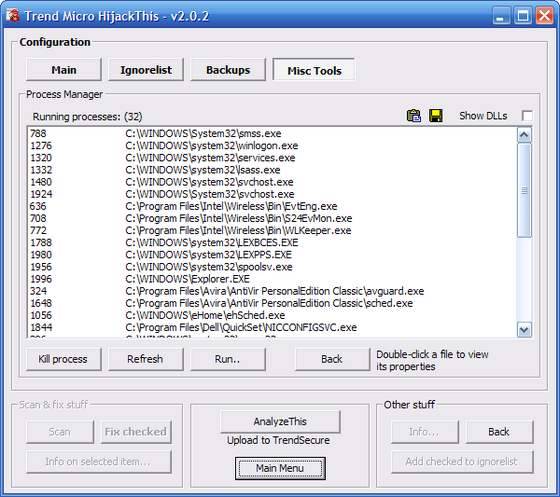The width and height of the screenshot is (560, 497).
Task: Select process 1788 LEXBCES.EXE
Action: pyautogui.click(x=272, y=243)
